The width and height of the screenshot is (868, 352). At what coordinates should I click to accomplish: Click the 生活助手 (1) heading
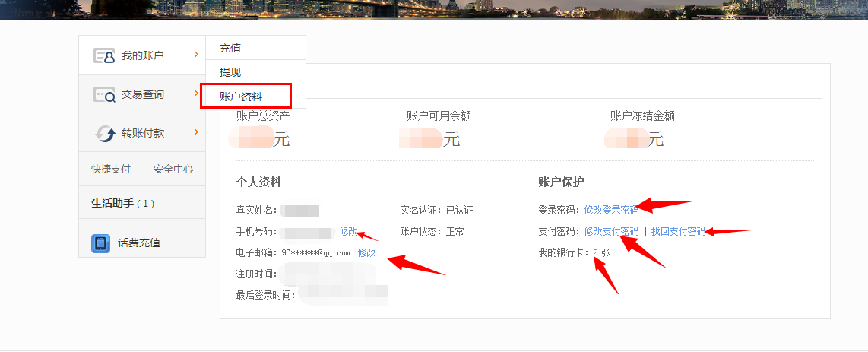click(x=122, y=203)
